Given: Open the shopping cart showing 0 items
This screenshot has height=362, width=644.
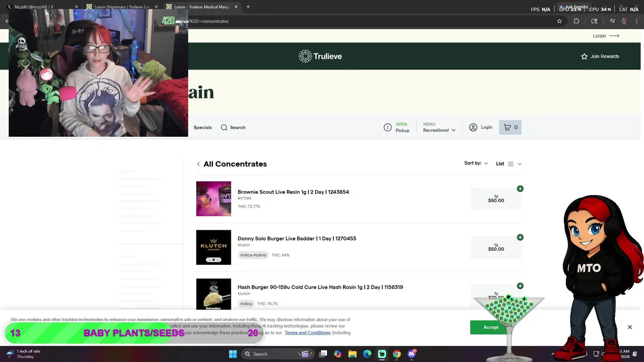Looking at the screenshot, I should (x=510, y=127).
